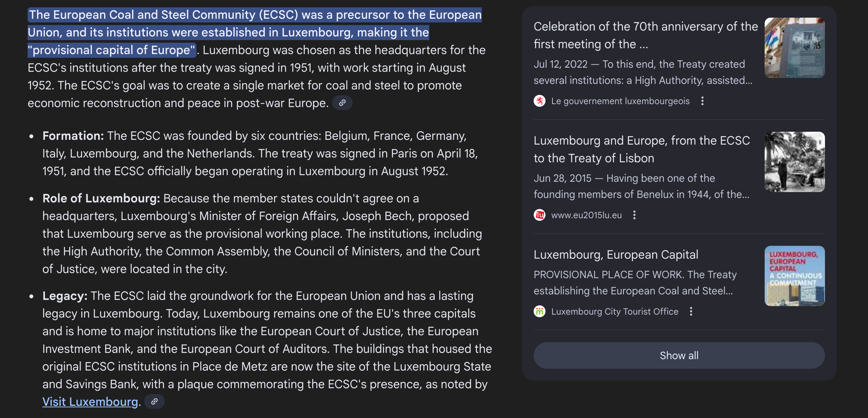This screenshot has height=418, width=868.
Task: Click the Le gouvernement luxembourgeois favicon
Action: 540,101
